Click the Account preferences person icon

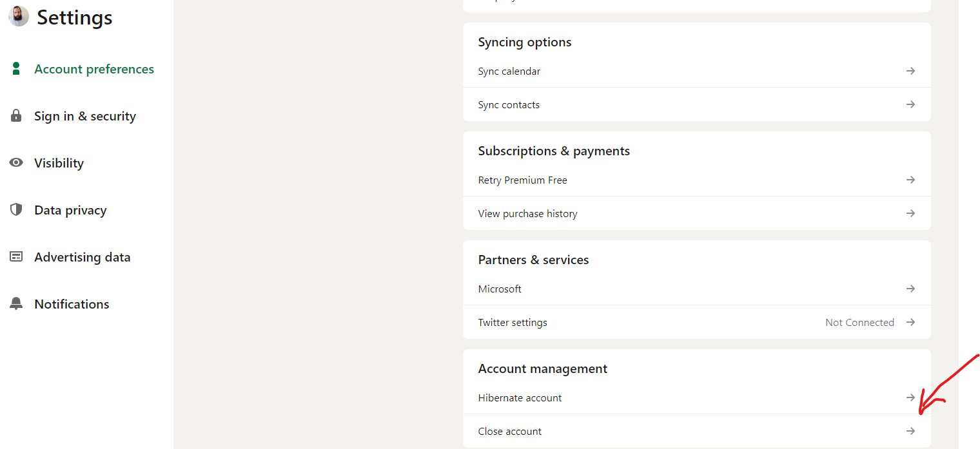click(x=16, y=68)
